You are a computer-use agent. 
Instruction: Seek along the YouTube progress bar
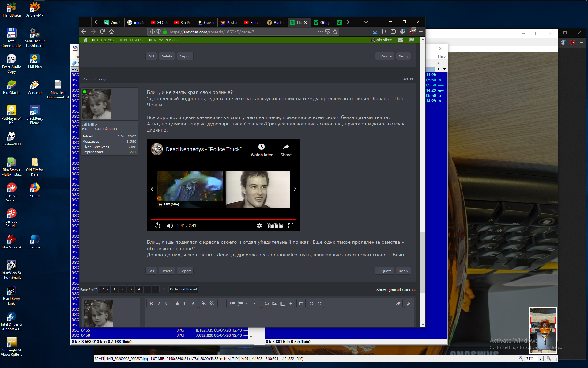coord(223,220)
